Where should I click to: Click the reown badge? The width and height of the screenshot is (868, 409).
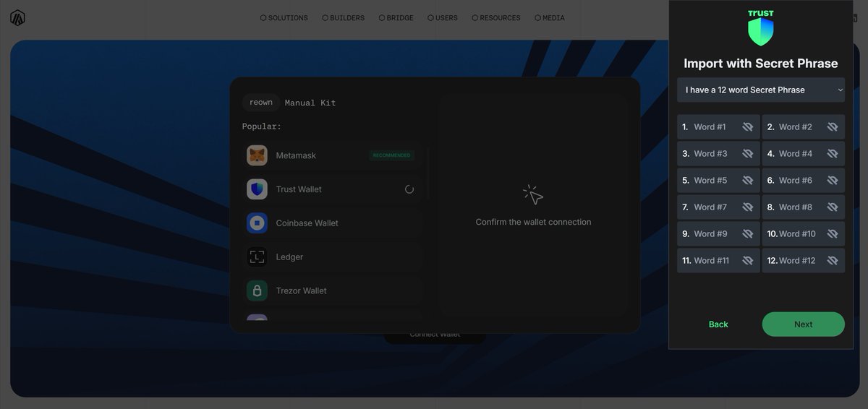(x=261, y=103)
